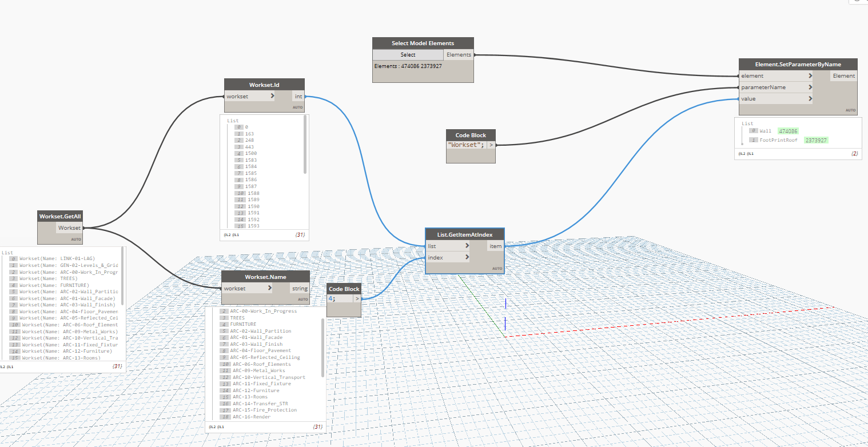Click the FootPrintRoof entry in preview list
868x447 pixels.
[x=778, y=140]
